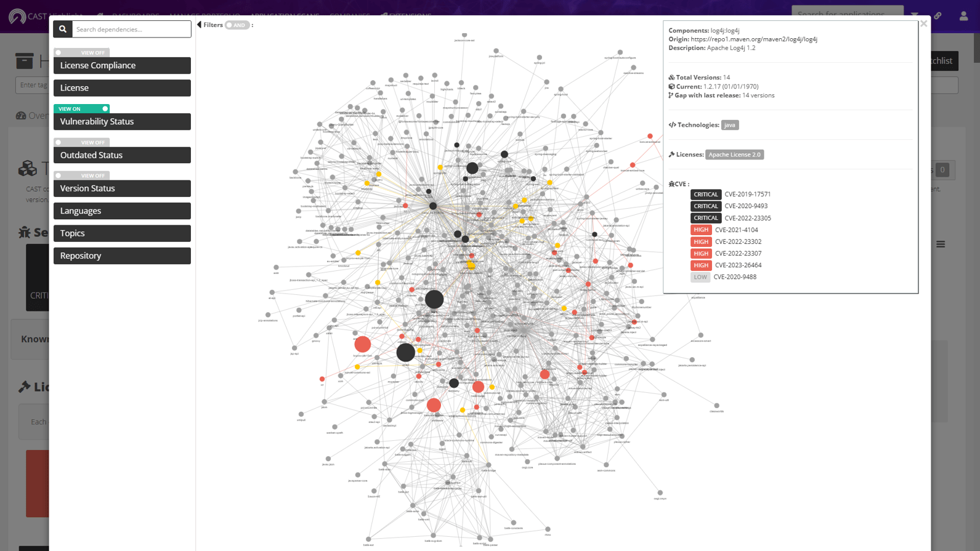Turn on License Compliance view toggle
The width and height of the screenshot is (980, 551).
click(81, 53)
